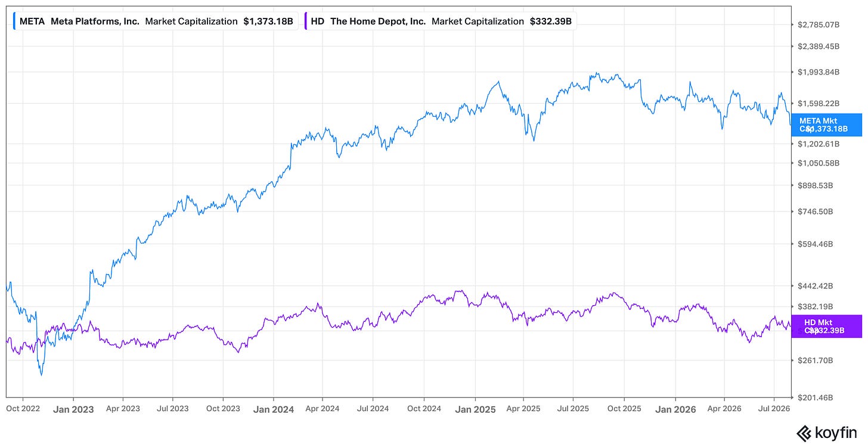Screen dimensions: 868x448
Task: Click the "Jul 2023" x-axis label
Action: (173, 409)
